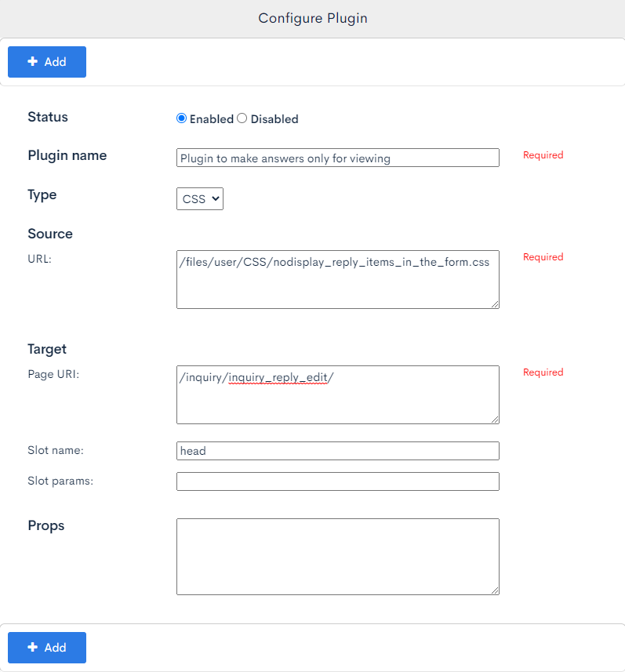This screenshot has height=672, width=625.
Task: Click the empty Slot params field
Action: (x=337, y=481)
